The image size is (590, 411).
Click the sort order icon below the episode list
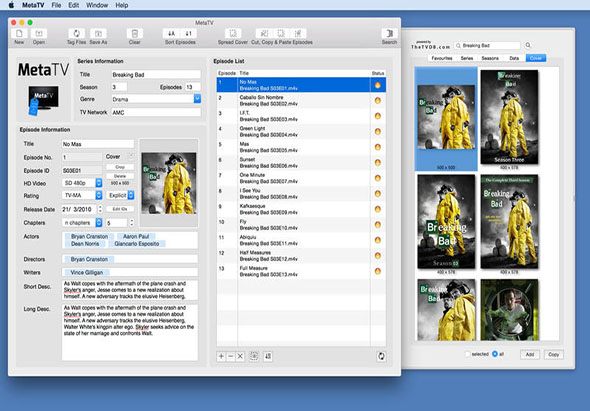click(268, 356)
